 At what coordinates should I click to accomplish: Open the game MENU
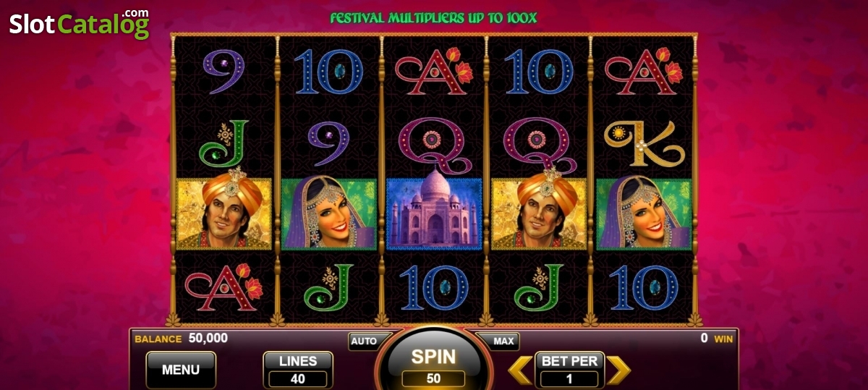pyautogui.click(x=181, y=370)
